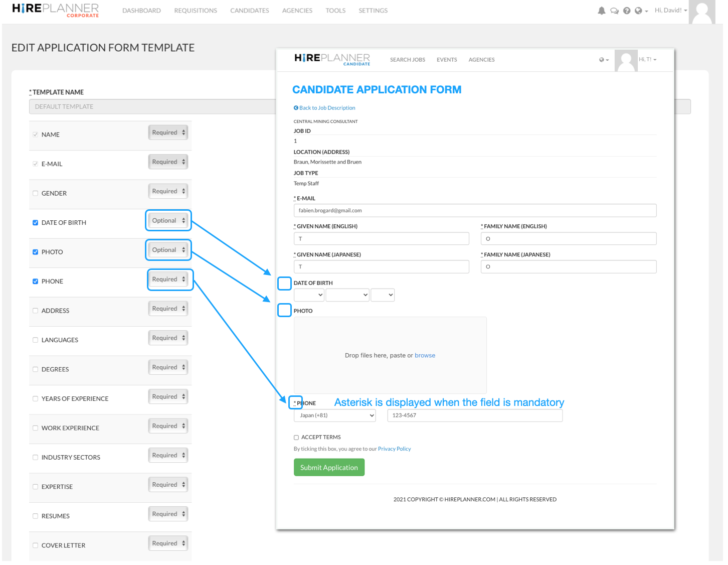
Task: Expand the Japan (+81) country code dropdown
Action: coord(335,415)
